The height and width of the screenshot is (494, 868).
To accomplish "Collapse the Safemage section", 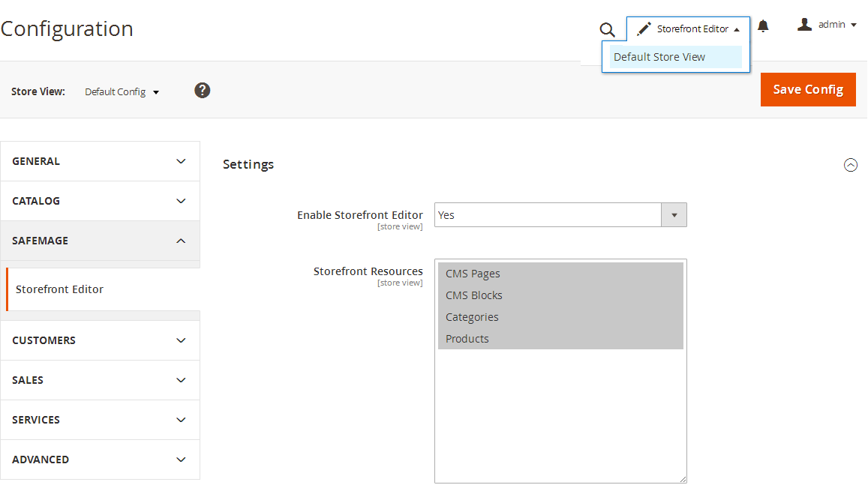I will point(100,241).
